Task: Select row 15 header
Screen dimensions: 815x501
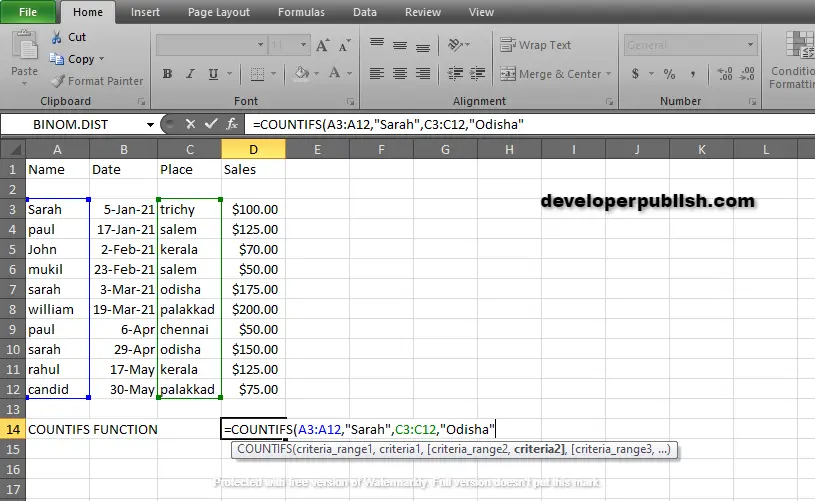Action: coord(13,450)
